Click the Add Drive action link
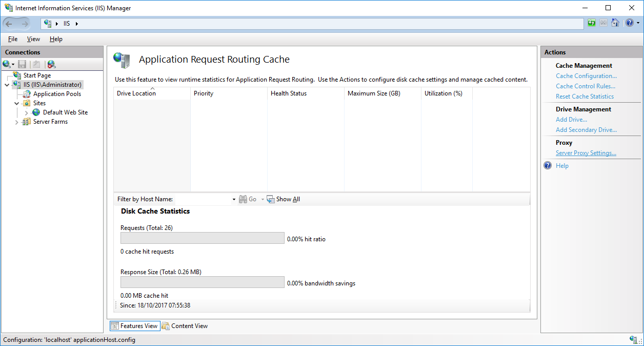The image size is (644, 346). 571,120
